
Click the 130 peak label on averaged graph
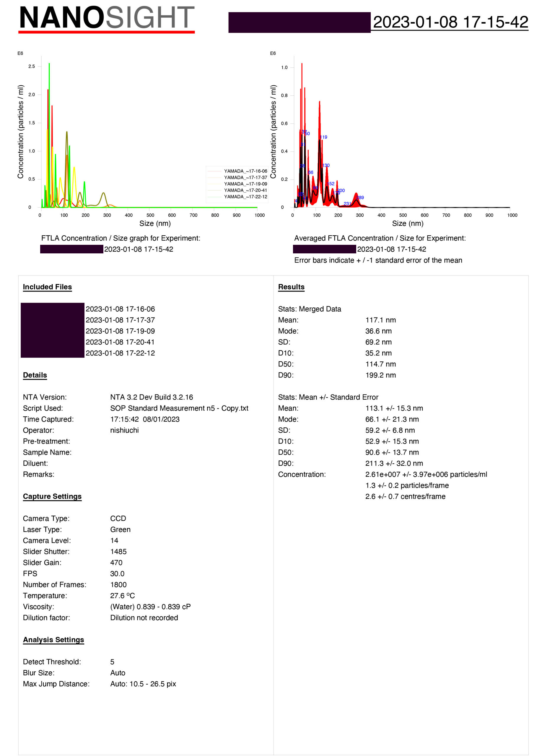pos(326,165)
